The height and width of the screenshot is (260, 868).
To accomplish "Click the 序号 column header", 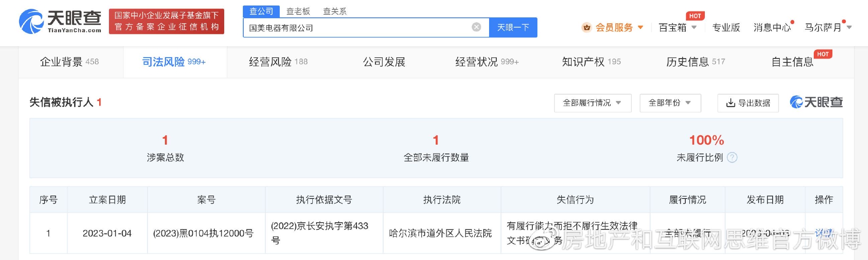I will point(48,200).
